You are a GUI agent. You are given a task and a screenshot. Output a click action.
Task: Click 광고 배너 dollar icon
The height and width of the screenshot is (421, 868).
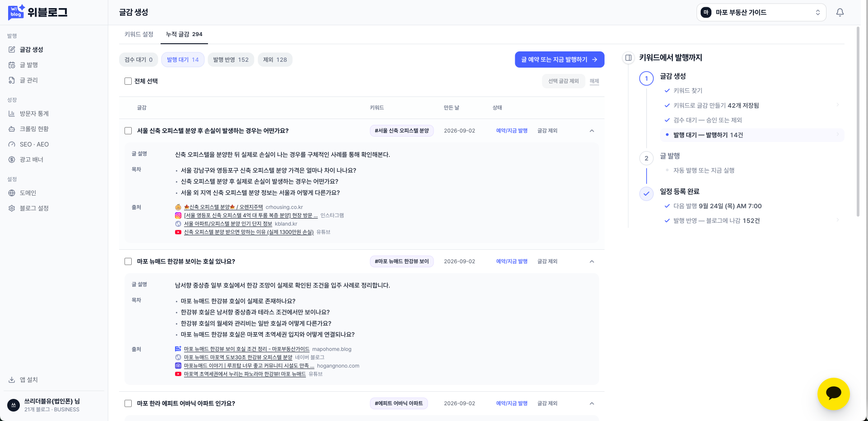pos(12,160)
